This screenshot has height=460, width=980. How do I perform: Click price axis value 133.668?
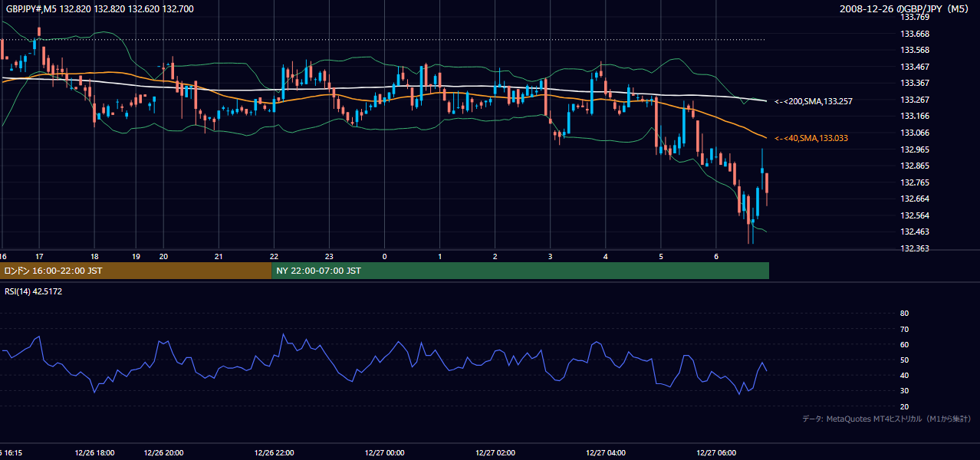pos(914,34)
